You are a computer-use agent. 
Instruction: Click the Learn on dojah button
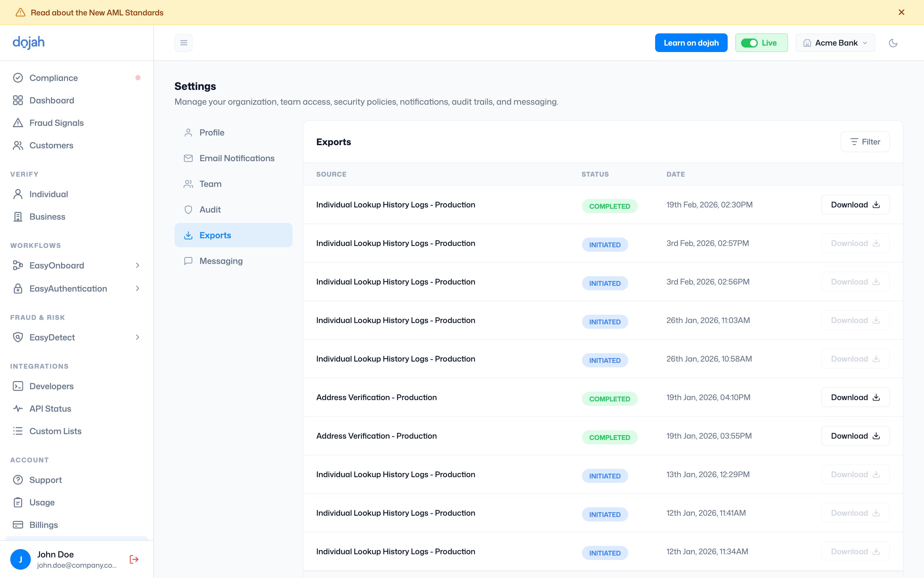[691, 43]
